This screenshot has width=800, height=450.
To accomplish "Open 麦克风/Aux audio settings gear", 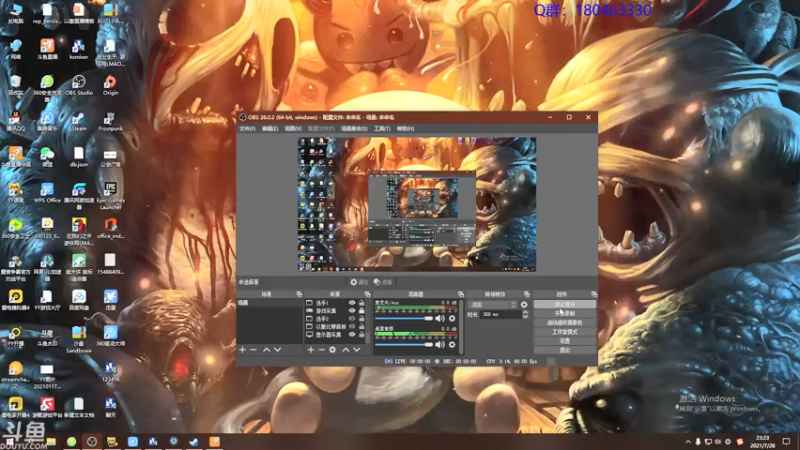I will (x=452, y=318).
